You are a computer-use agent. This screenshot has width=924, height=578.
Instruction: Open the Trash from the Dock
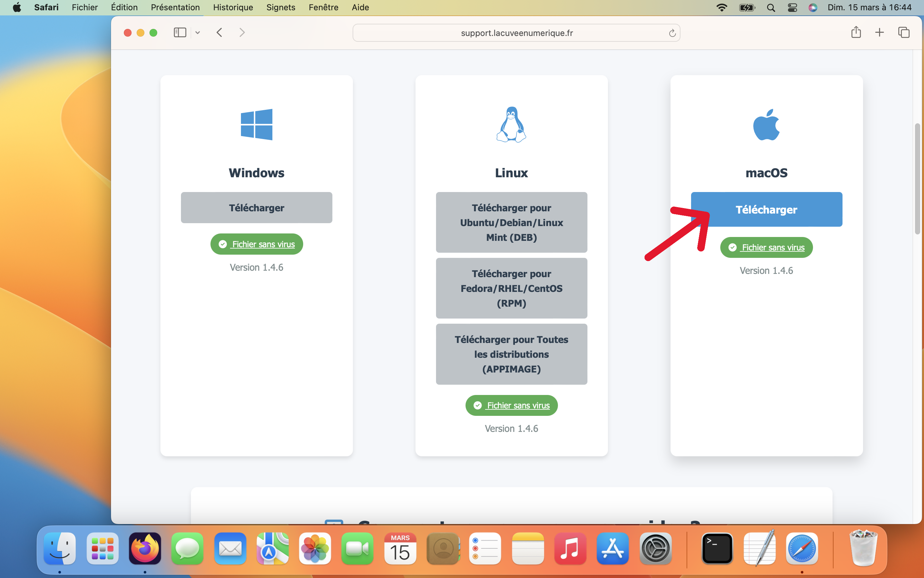(x=863, y=548)
